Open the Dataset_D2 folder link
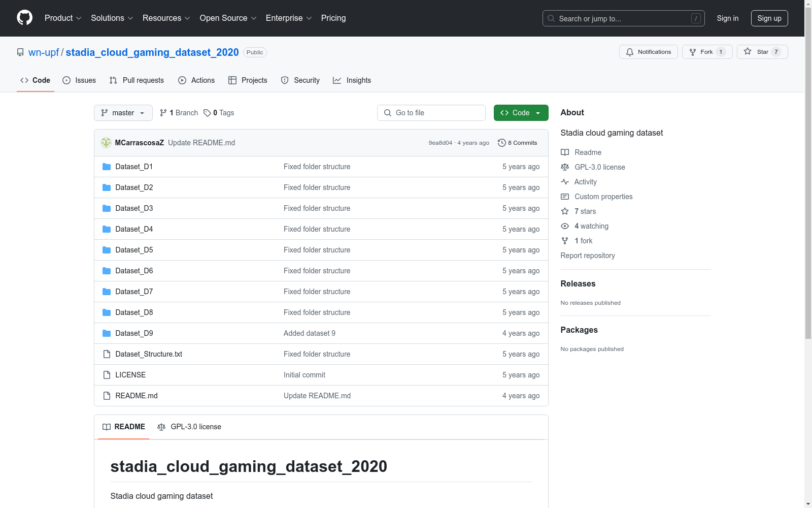 [134, 187]
